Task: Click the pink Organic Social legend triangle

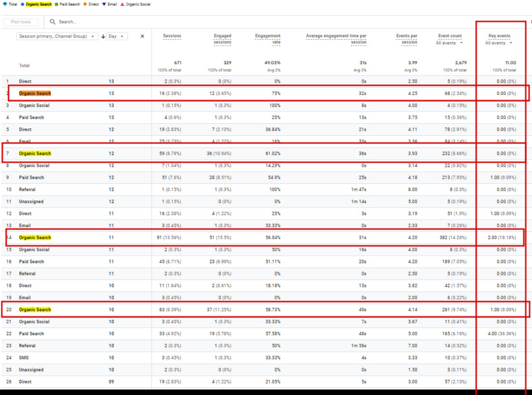Action: point(122,4)
